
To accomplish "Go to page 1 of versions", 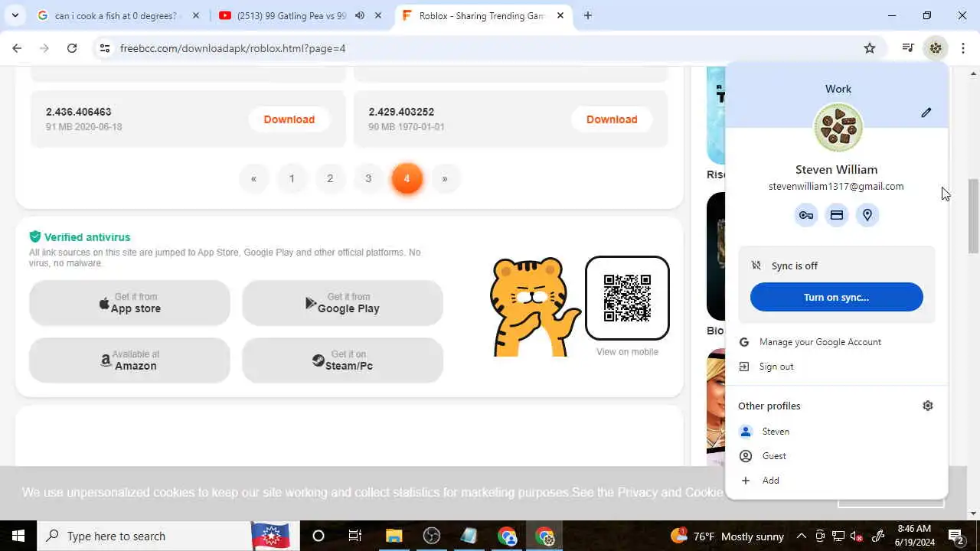I will pos(292,178).
